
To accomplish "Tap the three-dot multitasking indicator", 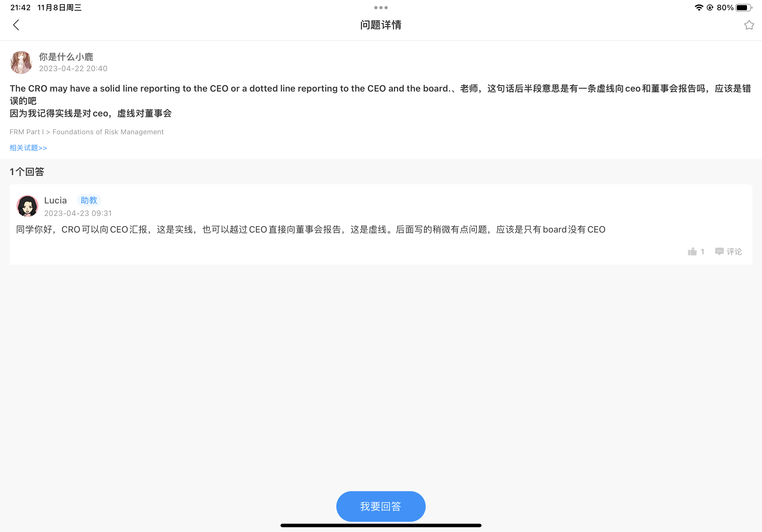I will [x=381, y=8].
